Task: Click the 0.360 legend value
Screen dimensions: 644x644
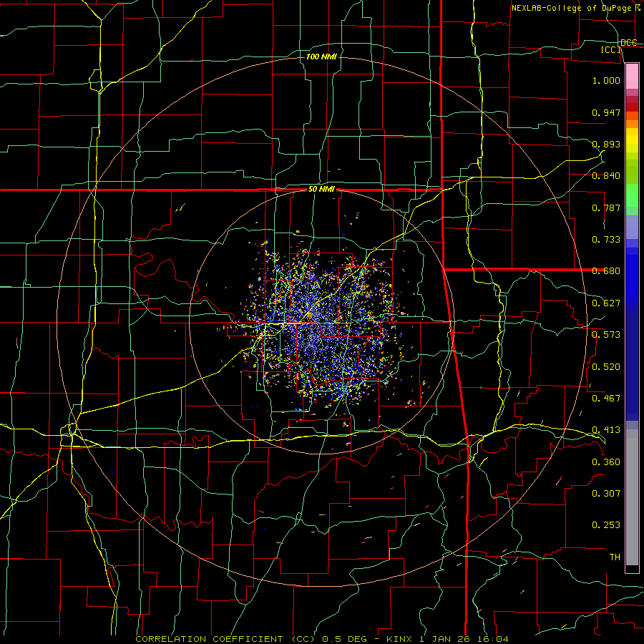Action: coord(606,462)
